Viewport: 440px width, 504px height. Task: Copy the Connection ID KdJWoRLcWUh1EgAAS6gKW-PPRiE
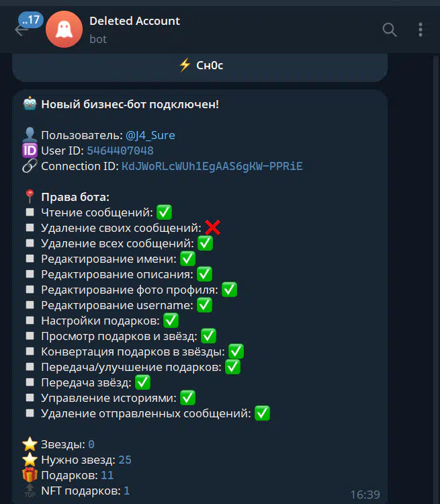pos(212,166)
